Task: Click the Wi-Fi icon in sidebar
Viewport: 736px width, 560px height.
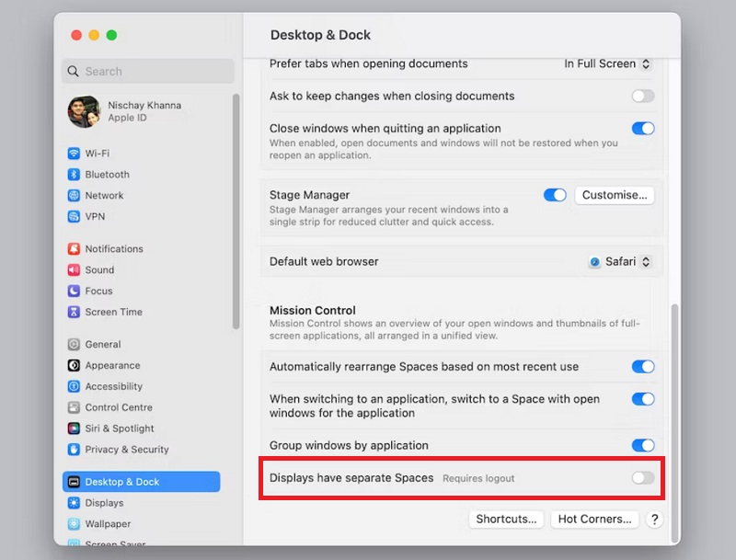Action: point(74,154)
